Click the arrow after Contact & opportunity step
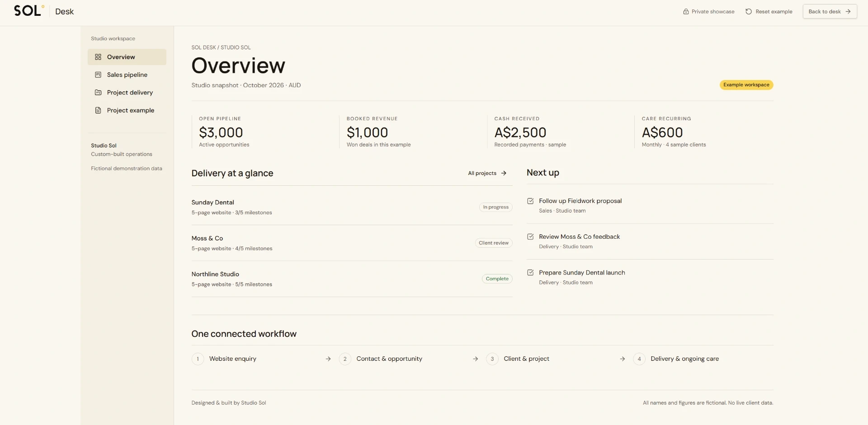Screen dimensions: 868x425 coord(476,359)
